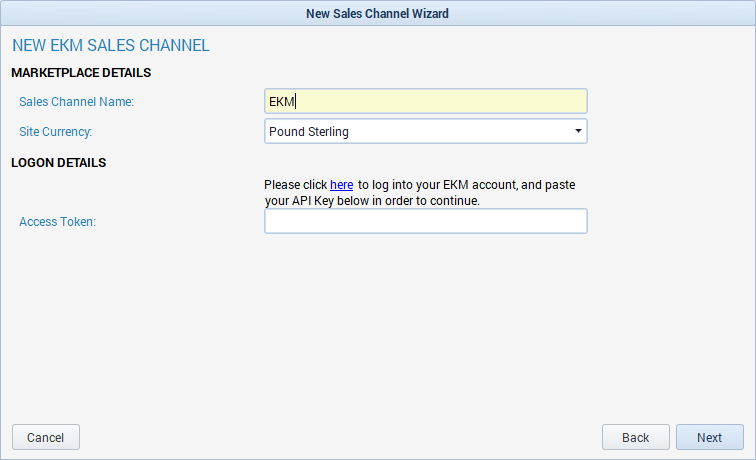The image size is (756, 460).
Task: Focus the Access Token input field
Action: [x=426, y=221]
